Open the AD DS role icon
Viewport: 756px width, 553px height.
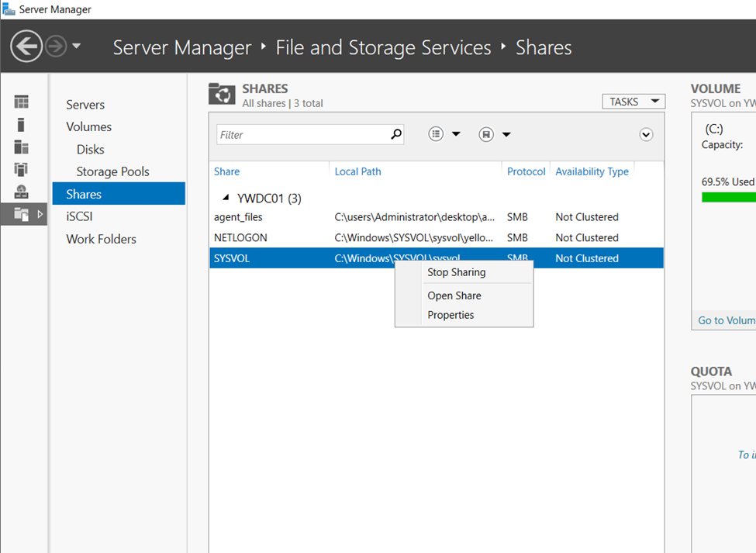click(x=21, y=169)
